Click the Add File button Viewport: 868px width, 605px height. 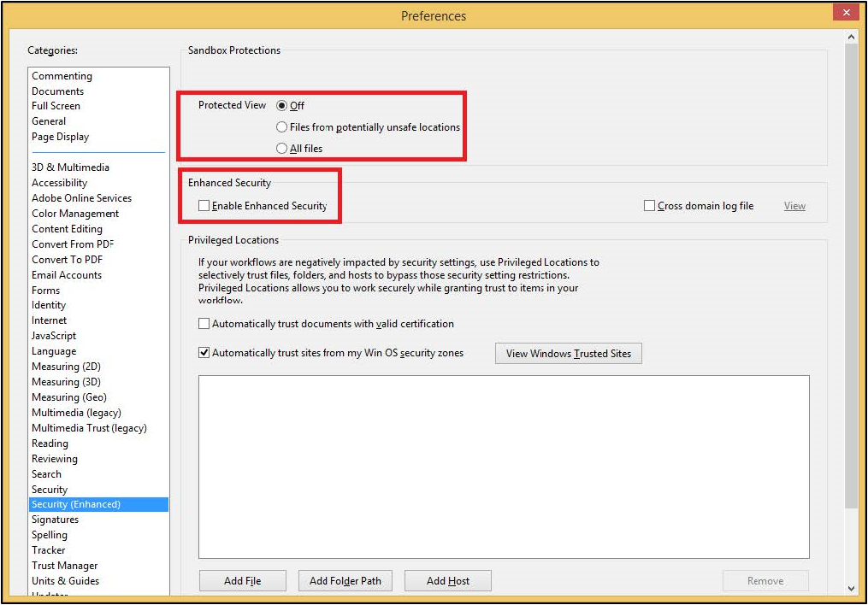243,581
